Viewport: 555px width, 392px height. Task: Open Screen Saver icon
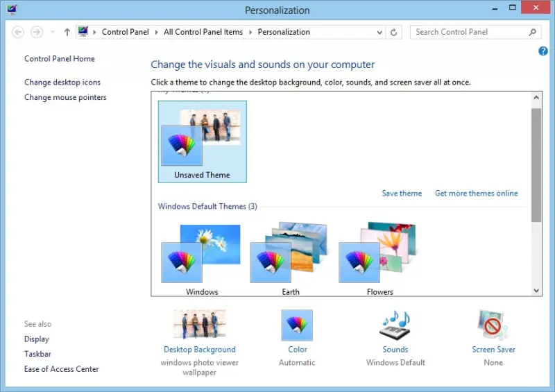493,325
